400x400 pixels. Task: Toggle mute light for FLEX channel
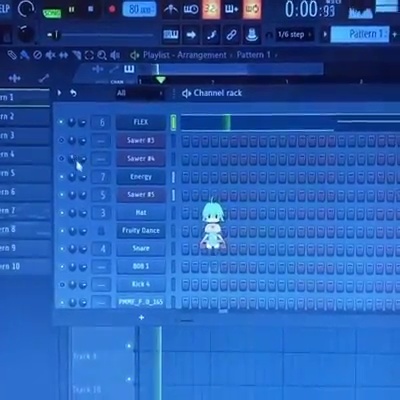tap(61, 122)
